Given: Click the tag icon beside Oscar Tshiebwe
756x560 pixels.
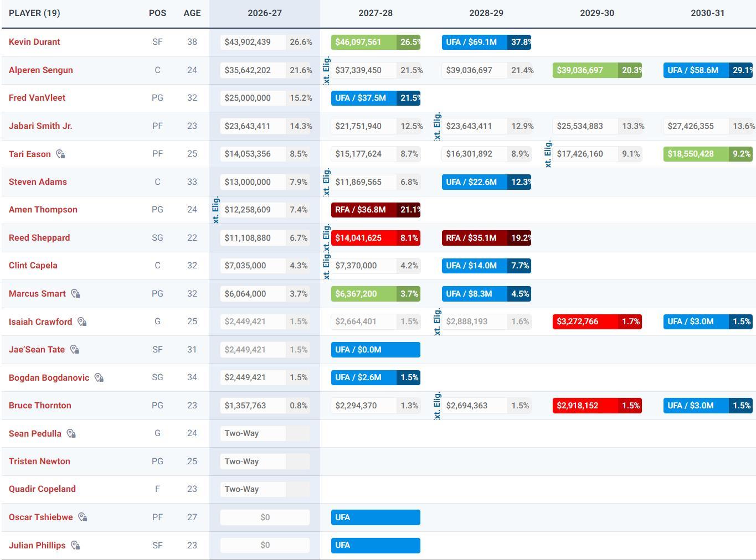Looking at the screenshot, I should (83, 517).
